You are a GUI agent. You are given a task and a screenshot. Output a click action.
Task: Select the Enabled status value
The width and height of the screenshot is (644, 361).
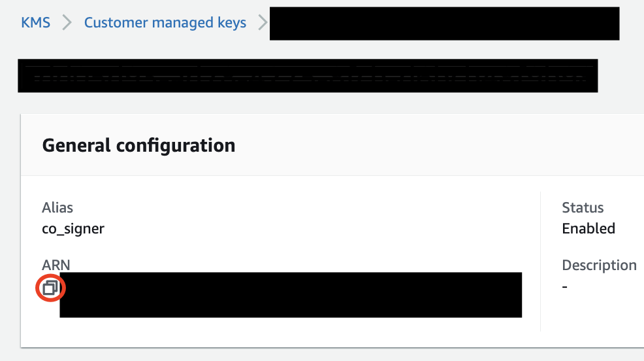coord(588,229)
